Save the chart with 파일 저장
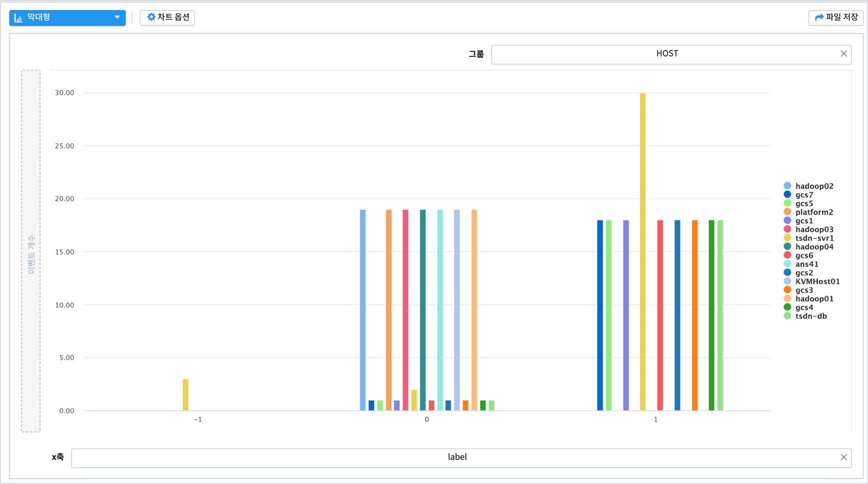 tap(835, 17)
